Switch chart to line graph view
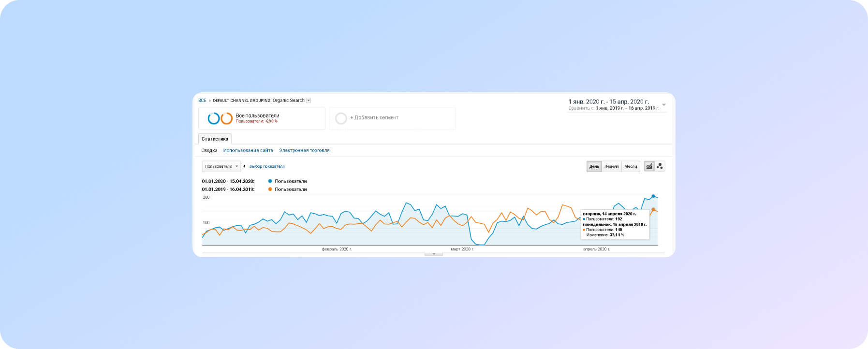This screenshot has height=349, width=868. coord(649,166)
